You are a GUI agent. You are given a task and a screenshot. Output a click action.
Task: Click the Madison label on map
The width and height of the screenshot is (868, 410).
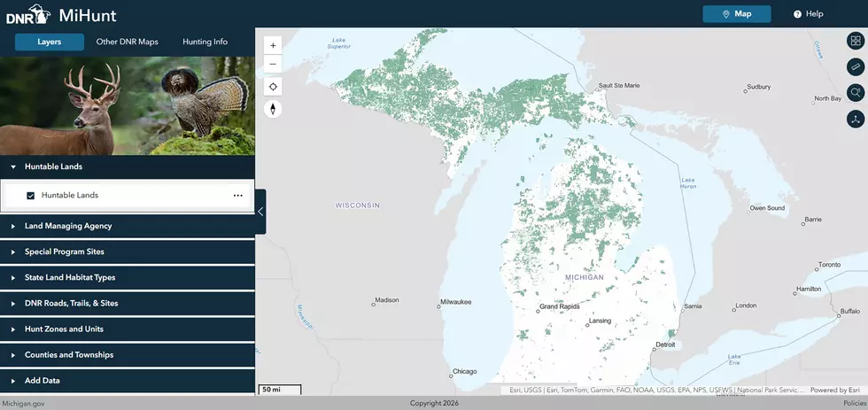pyautogui.click(x=386, y=300)
